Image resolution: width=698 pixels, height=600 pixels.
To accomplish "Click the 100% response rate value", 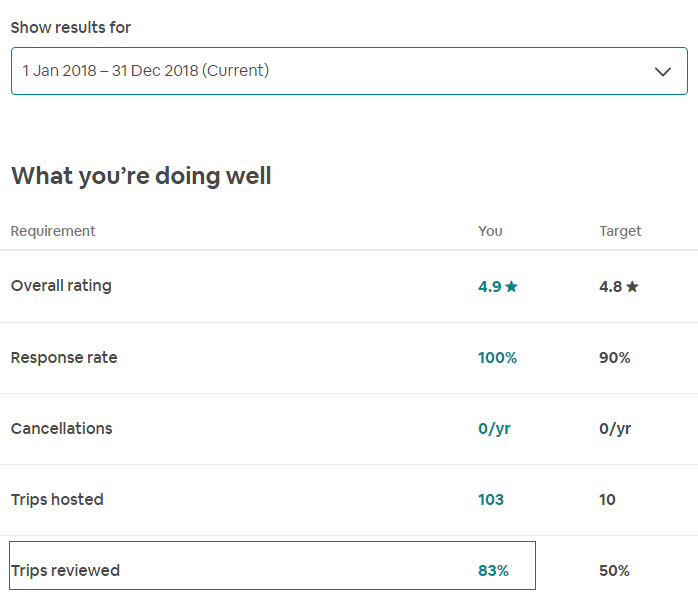I will pos(497,357).
